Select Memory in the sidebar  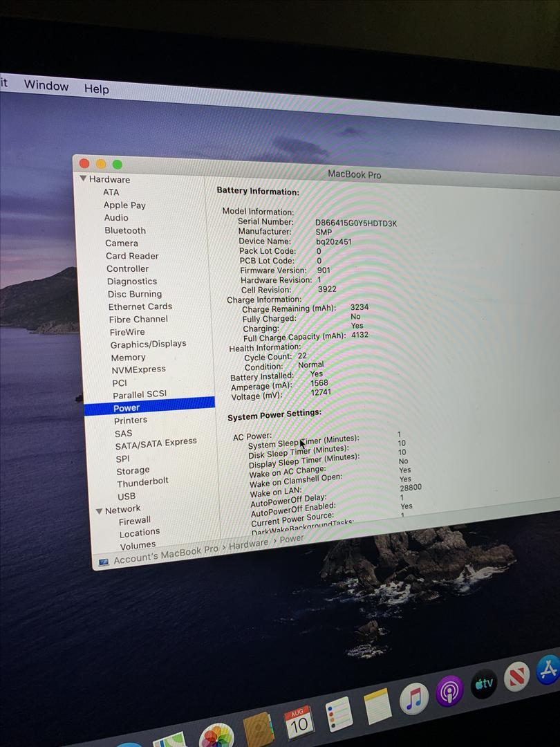point(128,358)
